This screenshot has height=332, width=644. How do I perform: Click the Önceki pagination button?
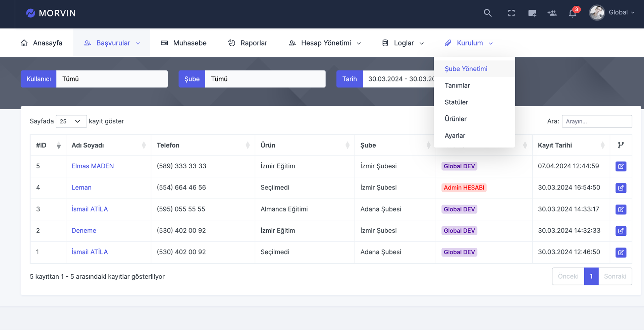[568, 276]
